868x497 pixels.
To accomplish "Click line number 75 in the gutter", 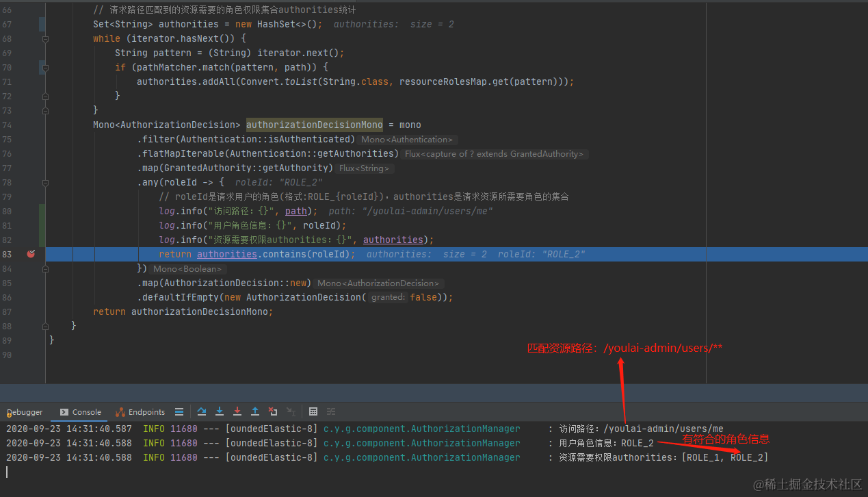I will [7, 139].
